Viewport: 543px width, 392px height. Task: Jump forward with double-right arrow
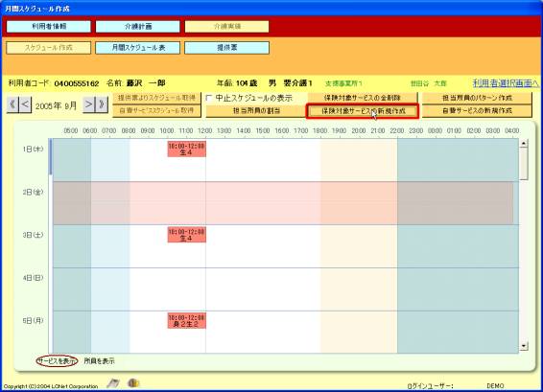102,104
